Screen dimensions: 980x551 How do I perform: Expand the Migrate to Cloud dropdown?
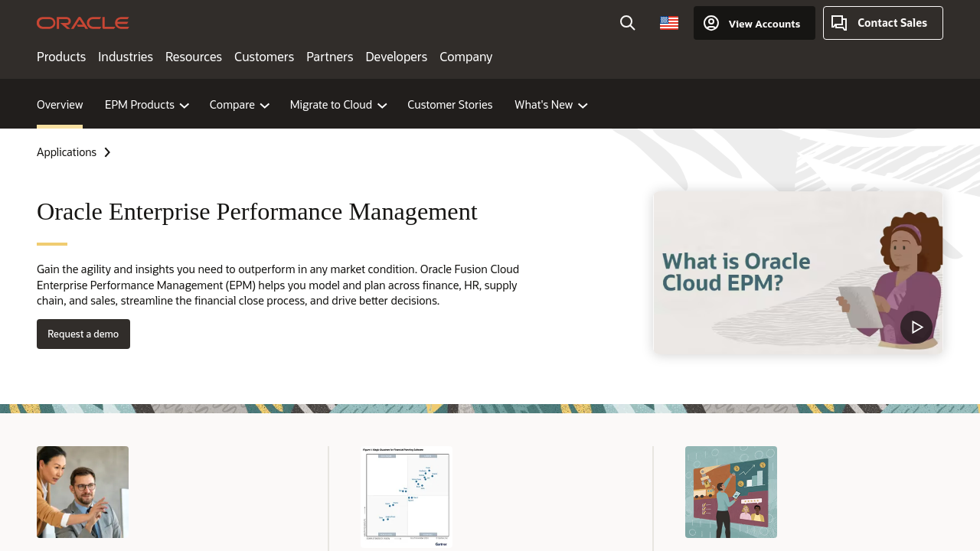[x=338, y=105]
